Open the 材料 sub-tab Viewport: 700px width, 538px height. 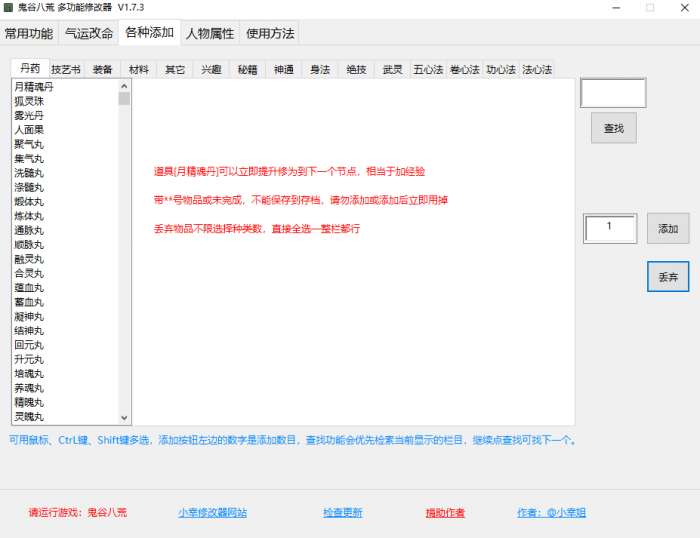tap(138, 70)
